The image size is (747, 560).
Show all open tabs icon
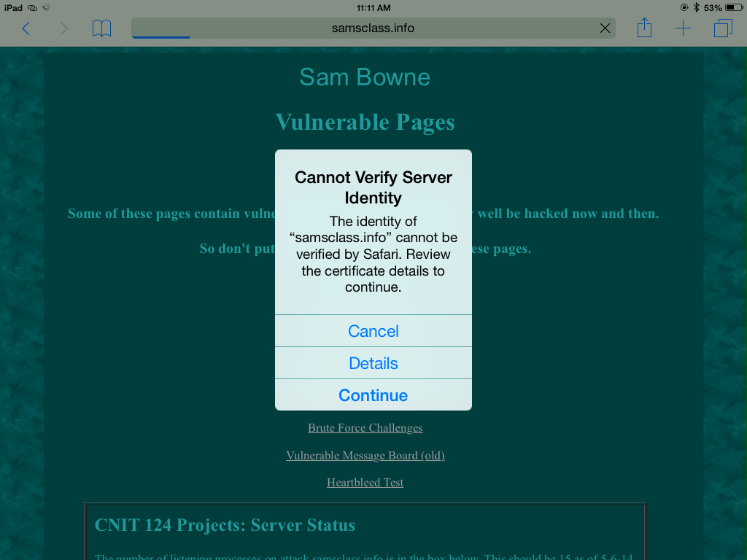[x=723, y=28]
